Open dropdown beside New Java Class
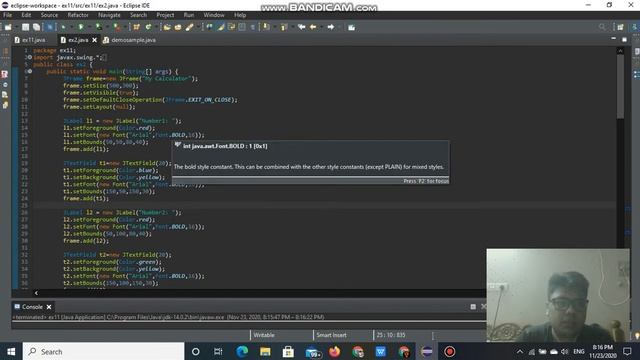 click(156, 27)
